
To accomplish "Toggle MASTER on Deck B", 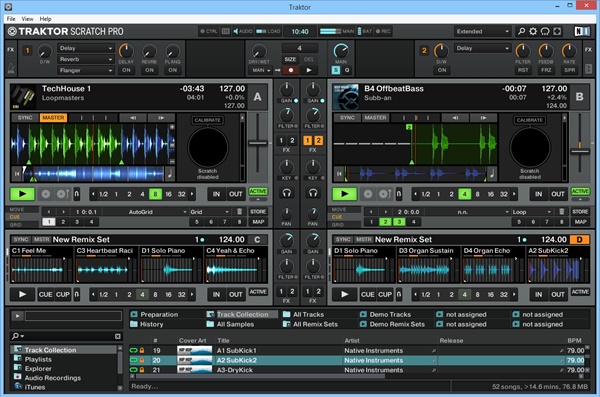I will [x=375, y=118].
